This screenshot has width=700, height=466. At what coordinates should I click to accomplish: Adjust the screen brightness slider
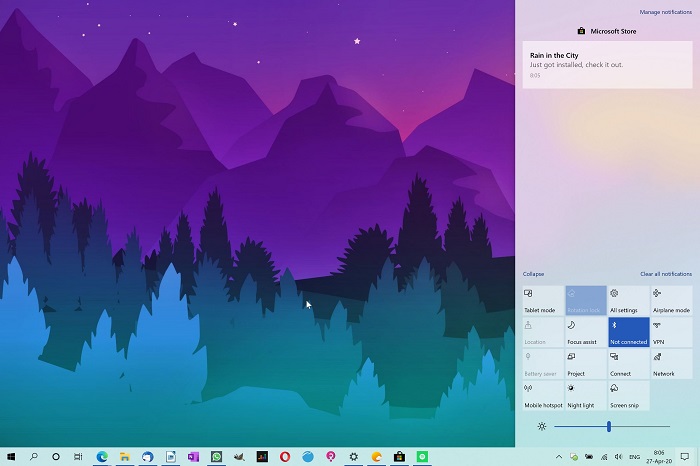pos(608,426)
